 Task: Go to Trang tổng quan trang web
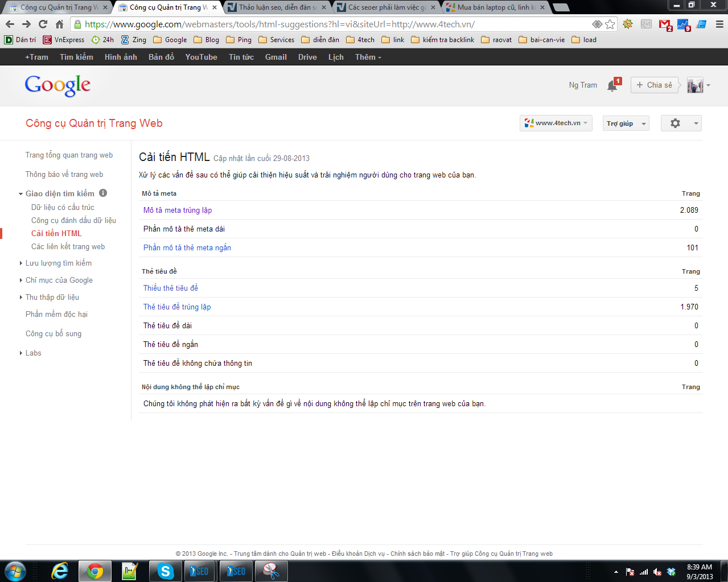69,155
